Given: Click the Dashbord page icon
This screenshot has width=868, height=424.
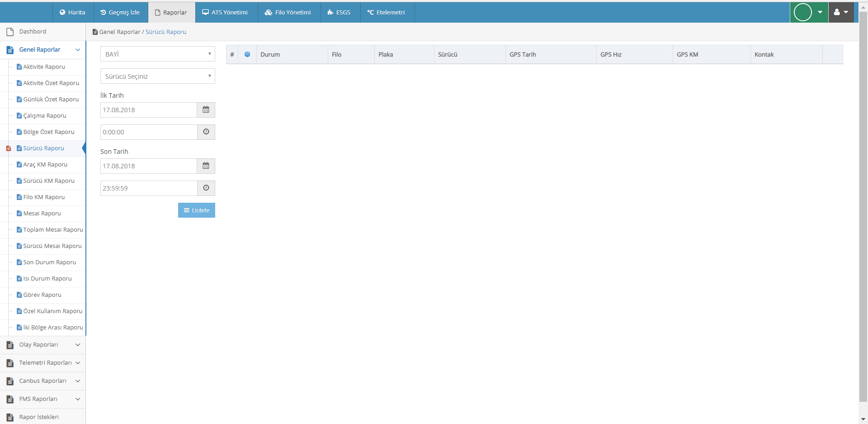Looking at the screenshot, I should point(10,32).
